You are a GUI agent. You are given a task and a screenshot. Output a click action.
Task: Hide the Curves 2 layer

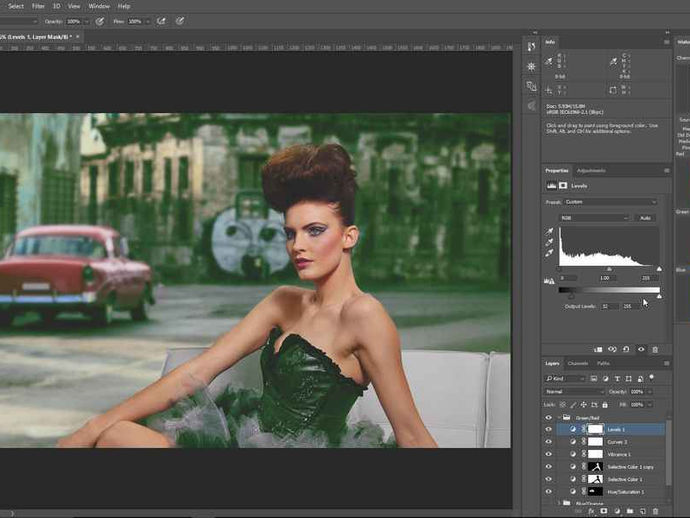coord(548,441)
